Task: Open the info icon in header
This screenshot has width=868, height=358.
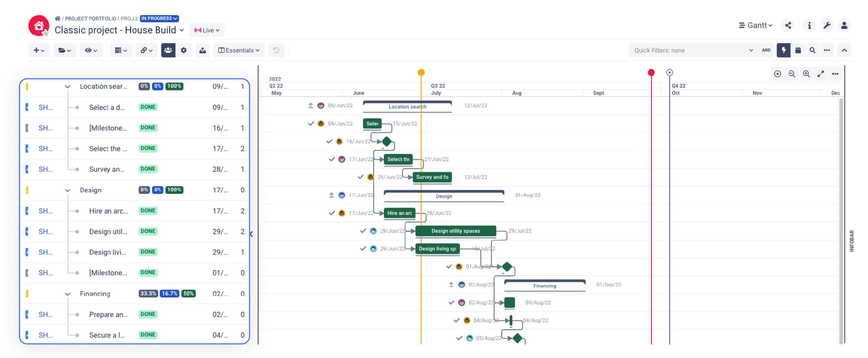Action: click(x=809, y=25)
